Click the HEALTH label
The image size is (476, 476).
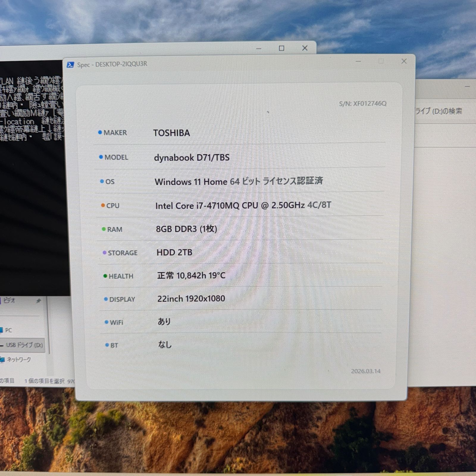[121, 276]
